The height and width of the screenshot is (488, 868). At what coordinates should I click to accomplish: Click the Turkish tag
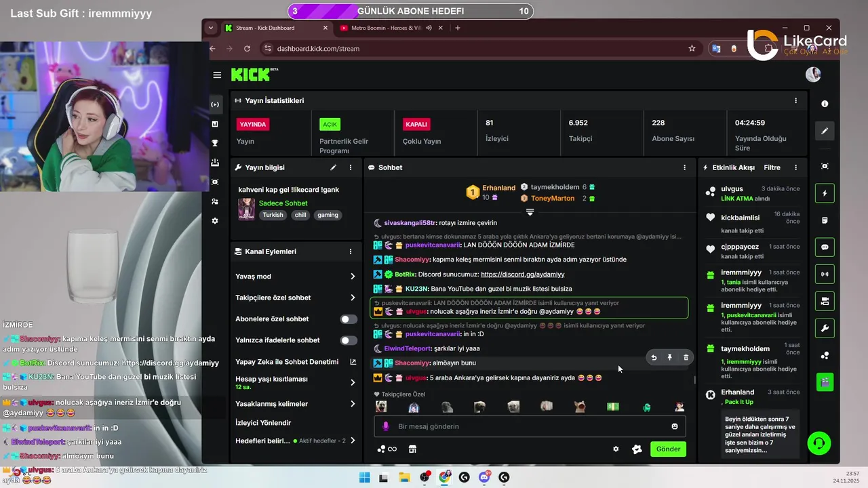(x=273, y=215)
